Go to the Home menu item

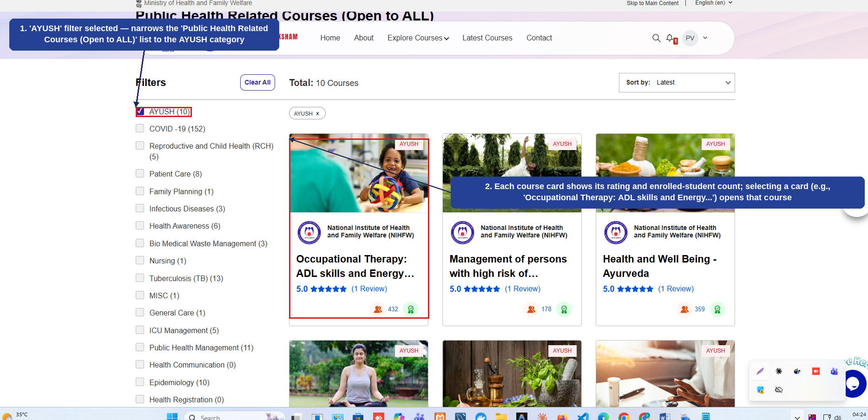330,38
